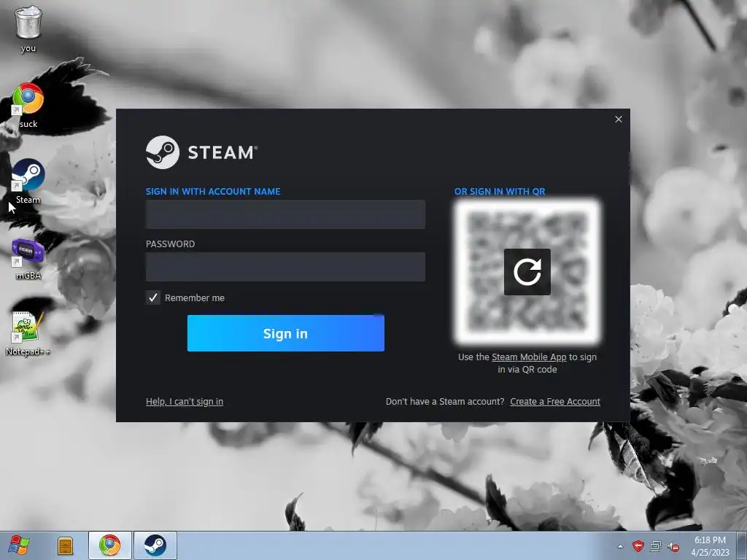Click the blurred QR code image
The image size is (747, 560).
click(527, 271)
